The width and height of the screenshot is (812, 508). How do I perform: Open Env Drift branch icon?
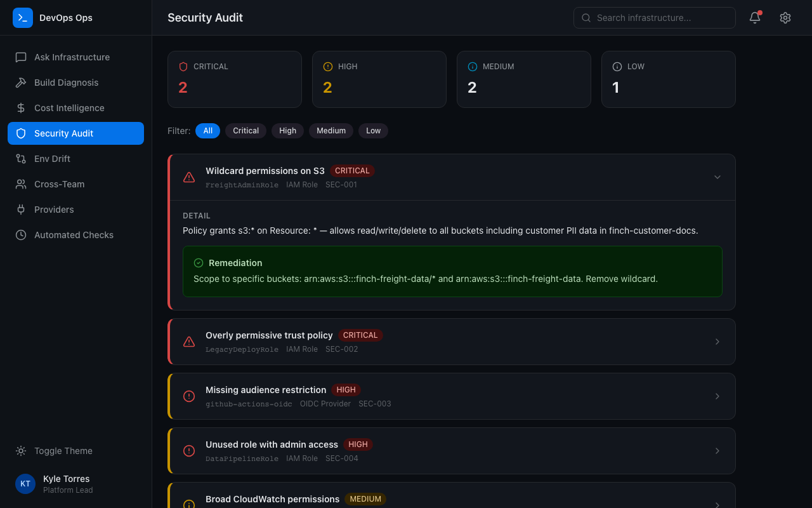pos(21,159)
